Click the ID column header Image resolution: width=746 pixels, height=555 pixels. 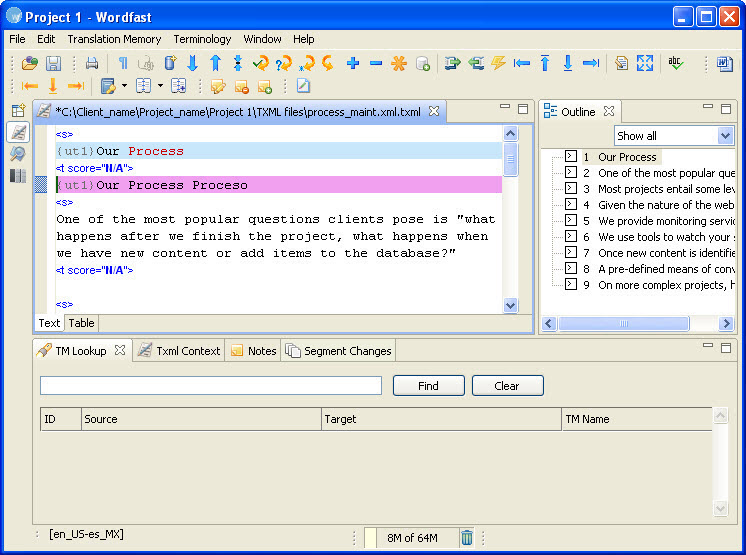click(x=61, y=419)
